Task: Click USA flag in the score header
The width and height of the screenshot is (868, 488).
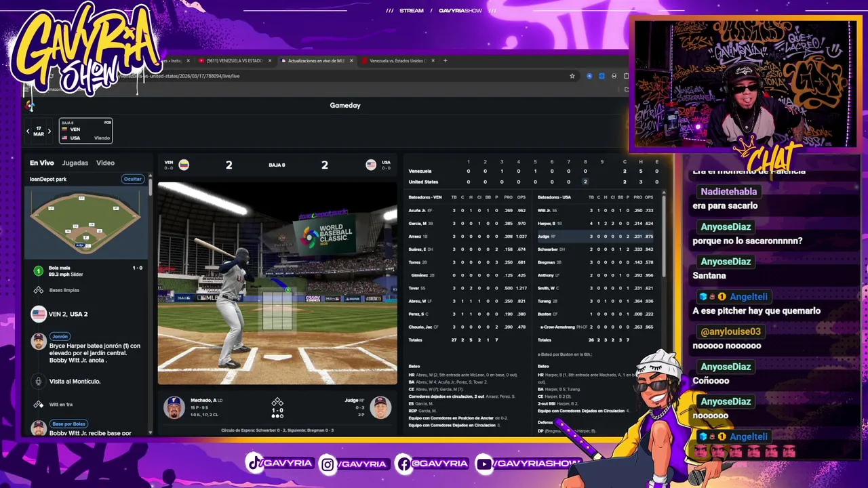Action: (x=371, y=165)
